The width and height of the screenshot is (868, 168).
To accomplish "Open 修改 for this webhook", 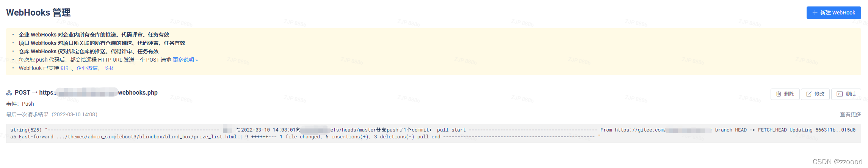I will tap(815, 94).
